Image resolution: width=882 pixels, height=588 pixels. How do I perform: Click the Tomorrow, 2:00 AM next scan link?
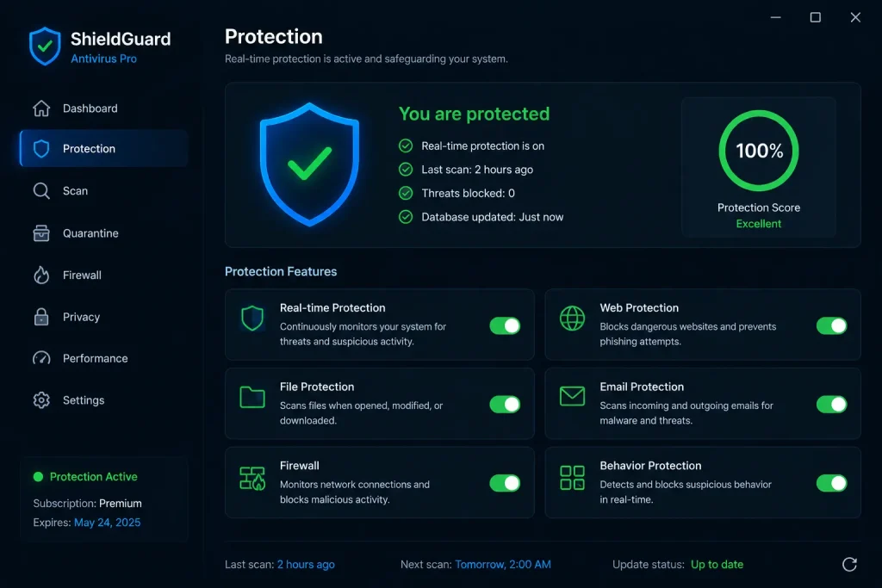coord(503,565)
